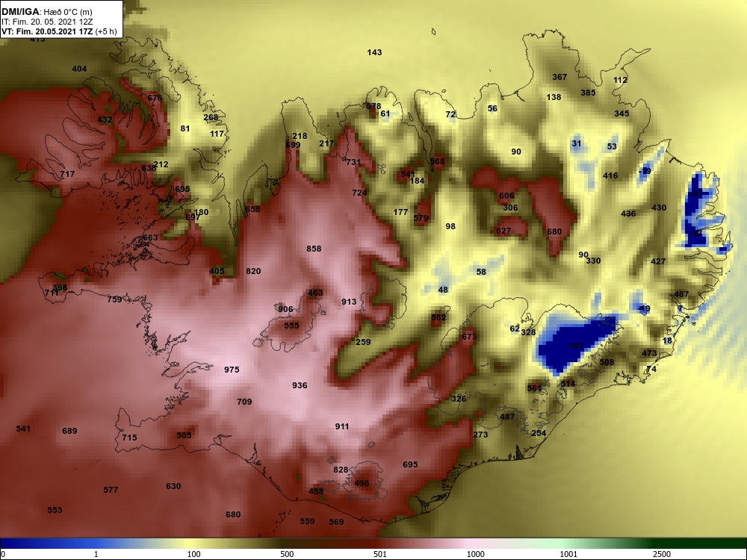Select the map value '828'

pyautogui.click(x=341, y=470)
